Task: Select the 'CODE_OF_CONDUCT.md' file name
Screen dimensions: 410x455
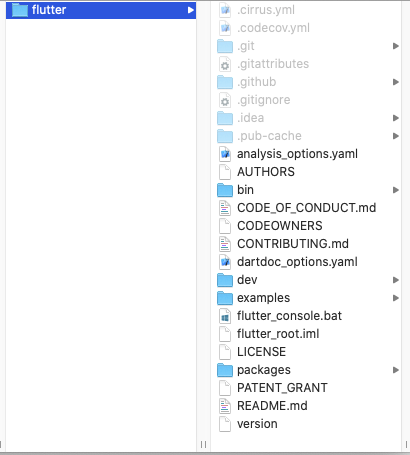Action: [x=307, y=208]
